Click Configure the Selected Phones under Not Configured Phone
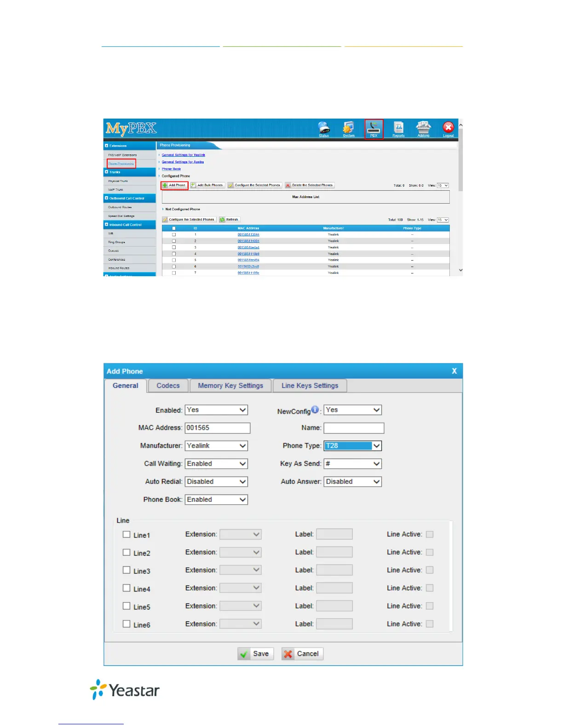Image resolution: width=563 pixels, height=728 pixels. (x=189, y=220)
